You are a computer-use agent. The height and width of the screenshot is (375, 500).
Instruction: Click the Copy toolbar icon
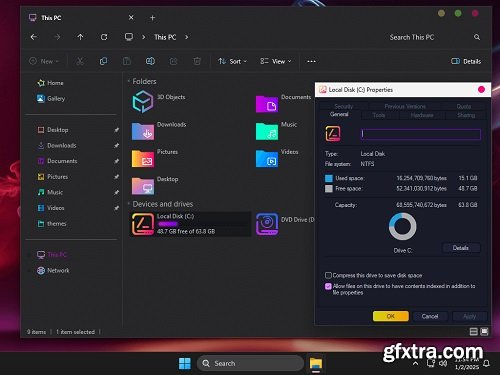[x=103, y=61]
